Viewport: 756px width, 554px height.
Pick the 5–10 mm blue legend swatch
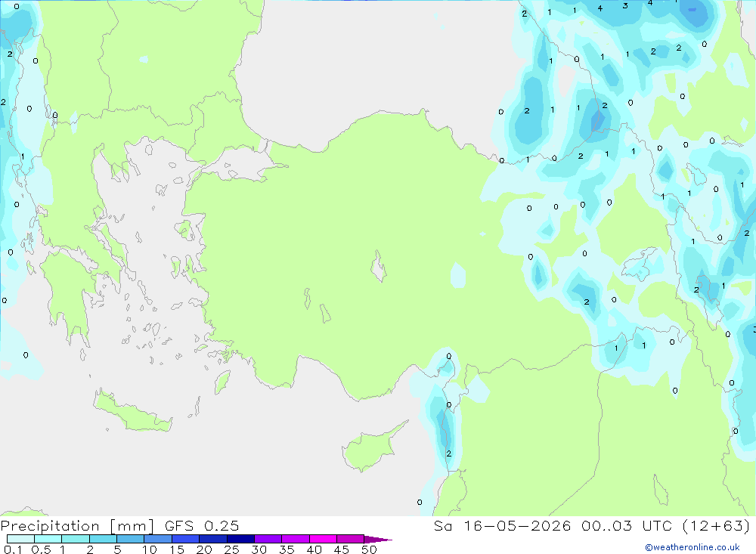pyautogui.click(x=130, y=539)
